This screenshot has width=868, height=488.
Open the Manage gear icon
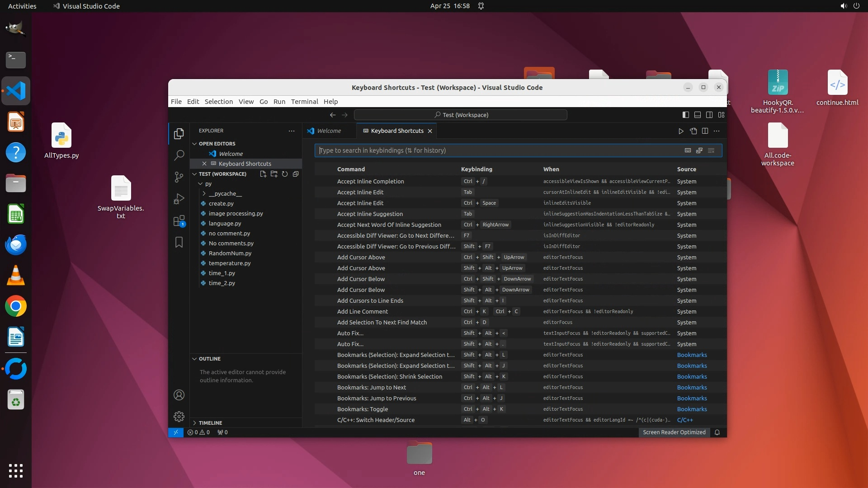coord(179,416)
